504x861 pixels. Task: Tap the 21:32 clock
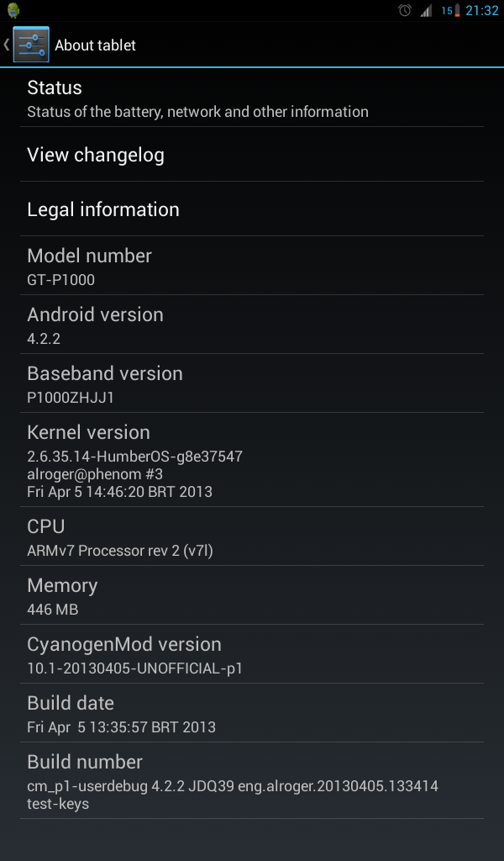[x=482, y=10]
